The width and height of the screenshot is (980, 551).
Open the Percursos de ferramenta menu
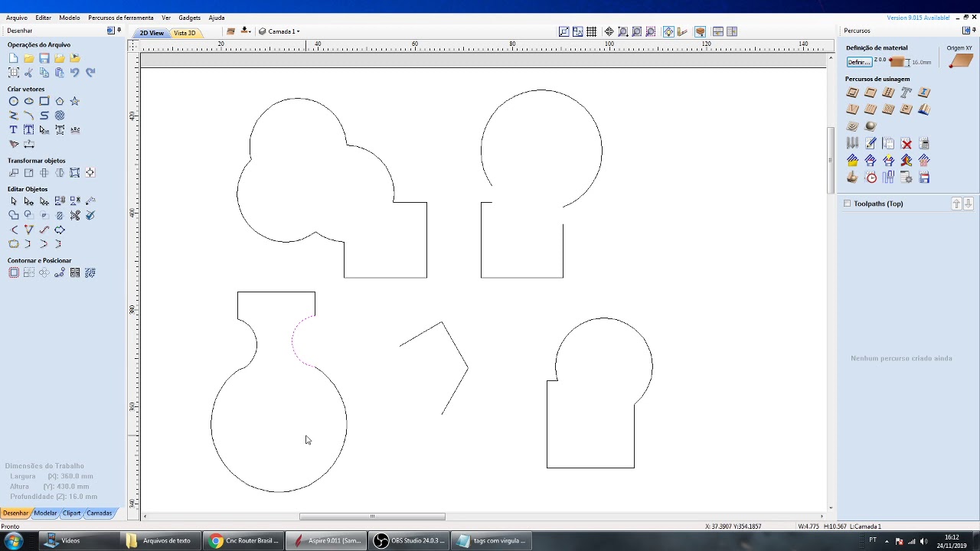click(121, 18)
